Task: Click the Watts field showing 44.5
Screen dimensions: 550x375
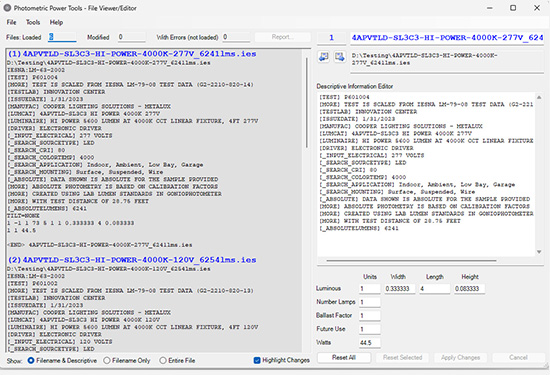Action: click(369, 343)
